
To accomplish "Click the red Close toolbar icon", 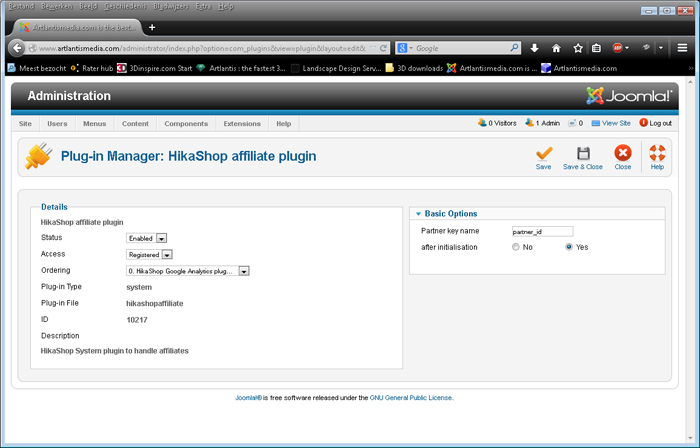I will pos(622,153).
